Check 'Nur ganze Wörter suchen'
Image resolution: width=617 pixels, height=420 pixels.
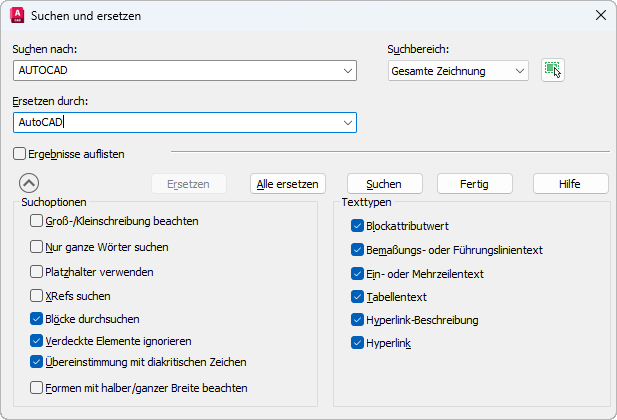click(37, 246)
